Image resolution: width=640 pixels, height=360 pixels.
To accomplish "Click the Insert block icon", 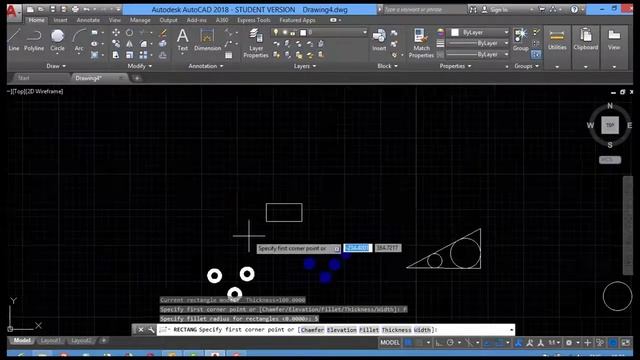I will 379,40.
